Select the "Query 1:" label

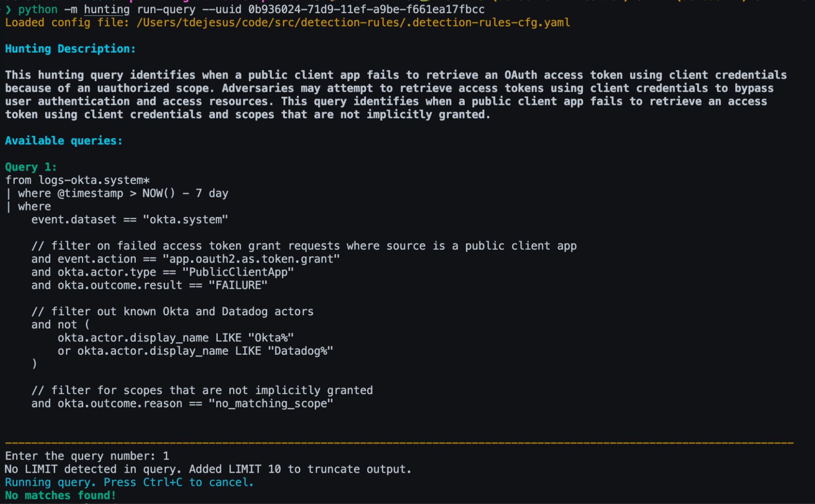point(31,167)
